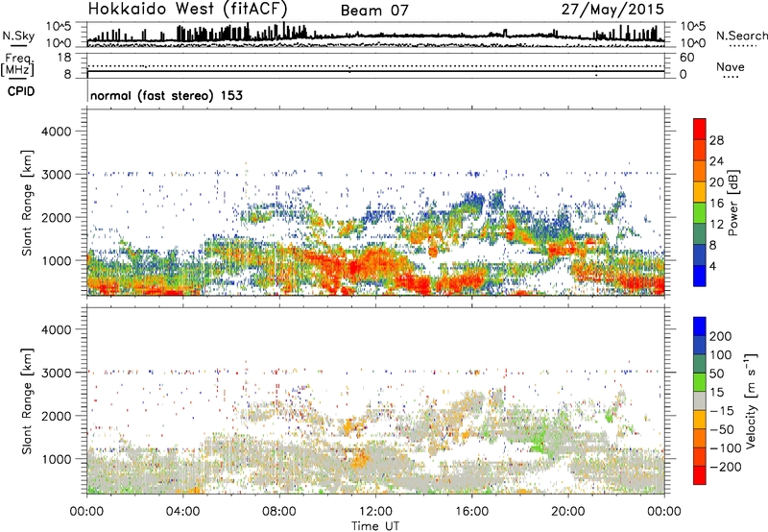This screenshot has height=532, width=768.
Task: Pick the red bottom segment of velocity colorbar
Action: (700, 475)
